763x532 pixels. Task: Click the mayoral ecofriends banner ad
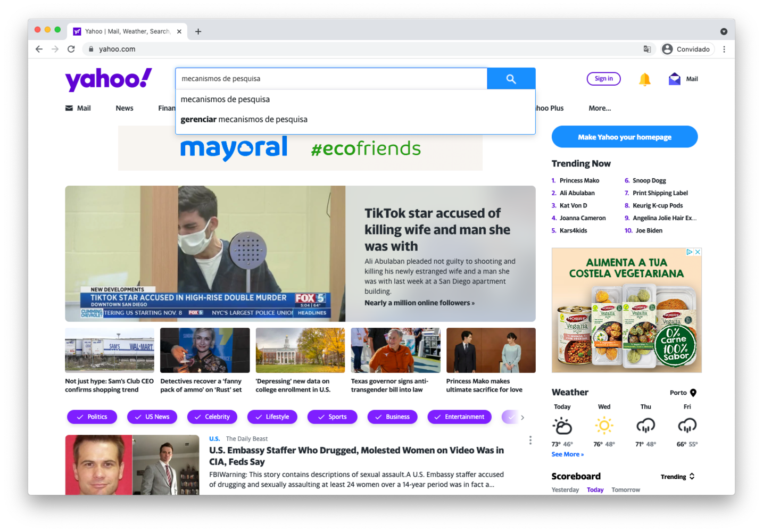[x=300, y=149]
